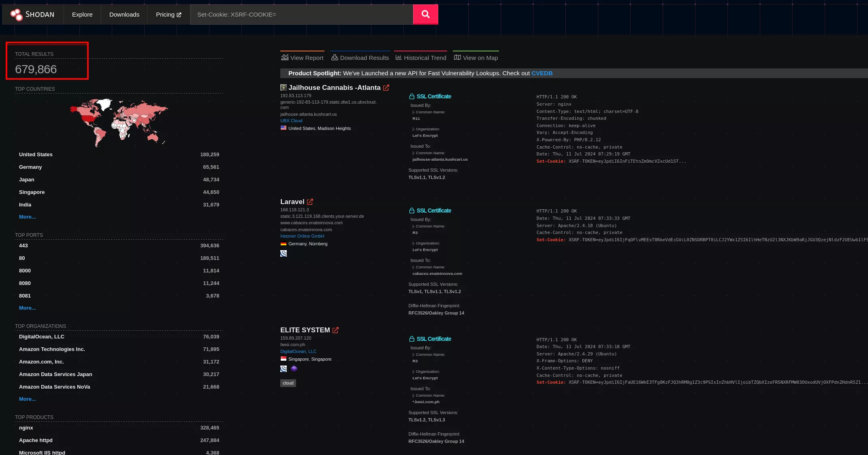Click Madison Heights city link
868x455 pixels.
pos(334,128)
